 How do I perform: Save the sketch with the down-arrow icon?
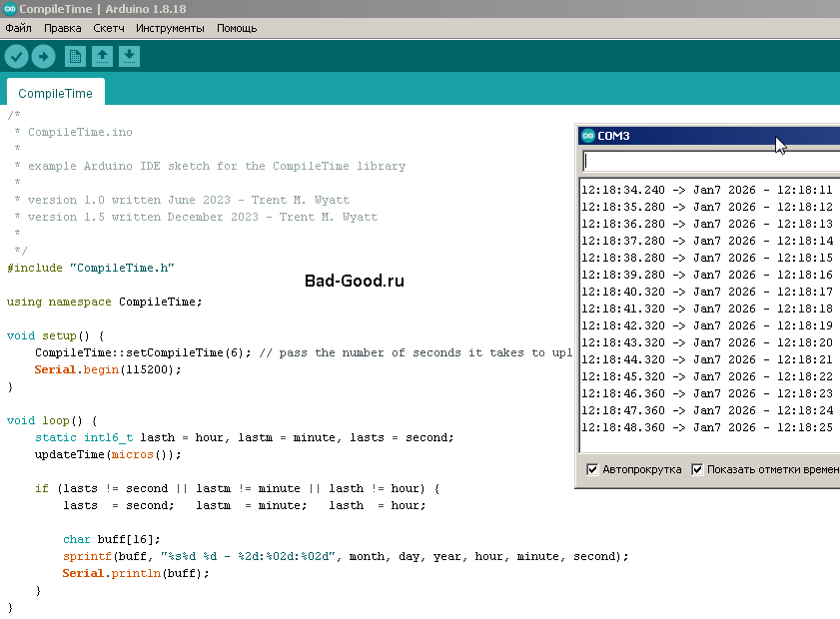click(x=129, y=57)
